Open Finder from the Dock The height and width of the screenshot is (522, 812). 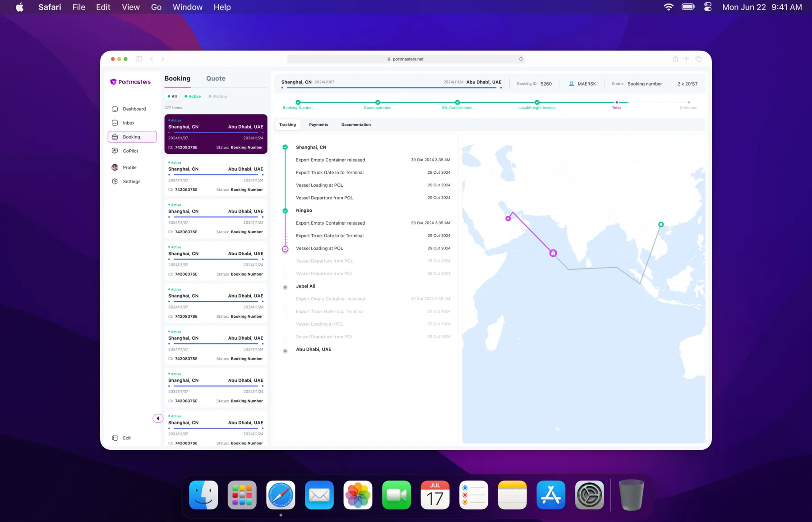pyautogui.click(x=203, y=495)
